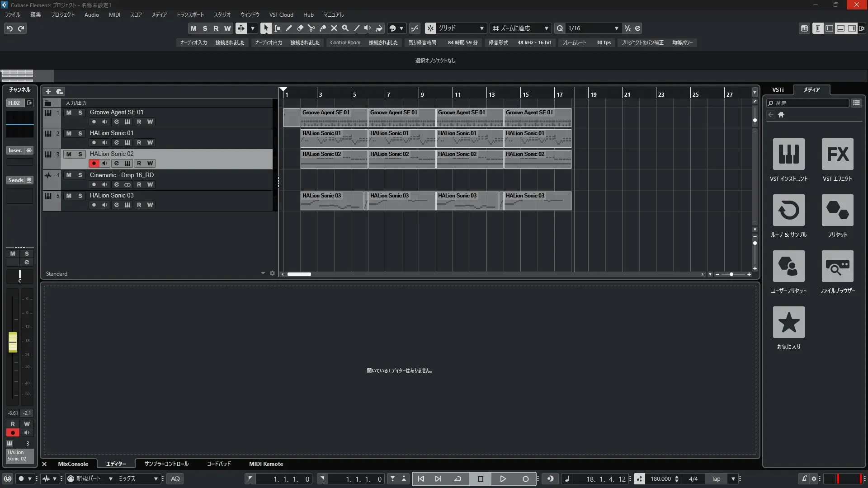Open VST Instruments media tile
868x488 pixels.
pos(788,154)
